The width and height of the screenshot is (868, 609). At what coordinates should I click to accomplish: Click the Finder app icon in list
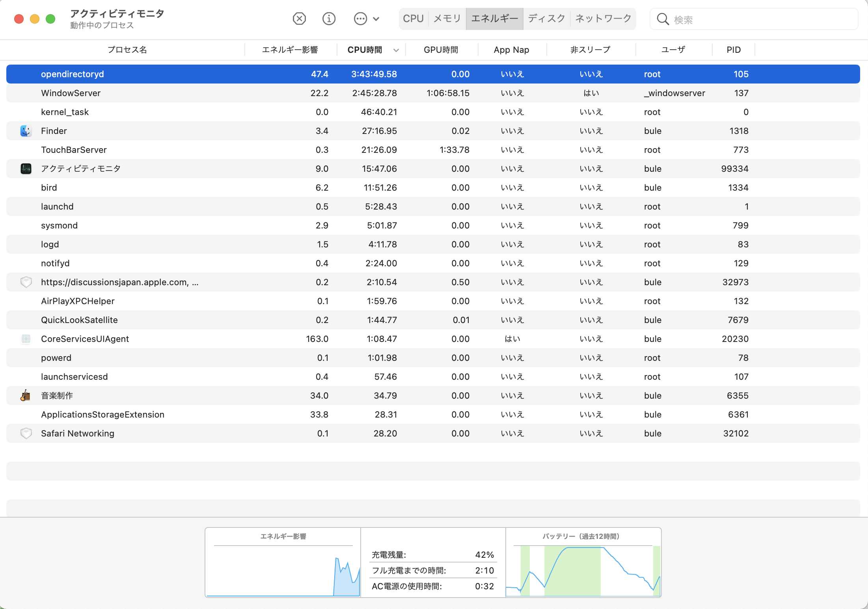[x=26, y=131]
